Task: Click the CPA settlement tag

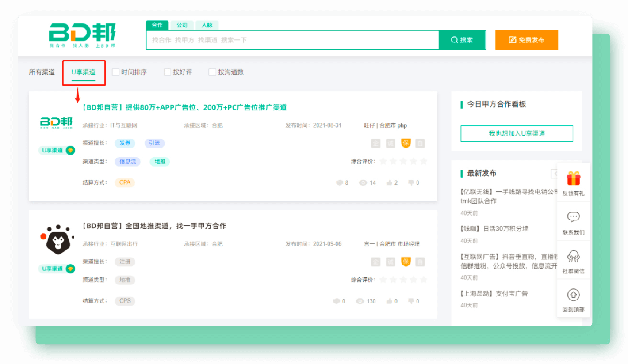Action: tap(125, 182)
